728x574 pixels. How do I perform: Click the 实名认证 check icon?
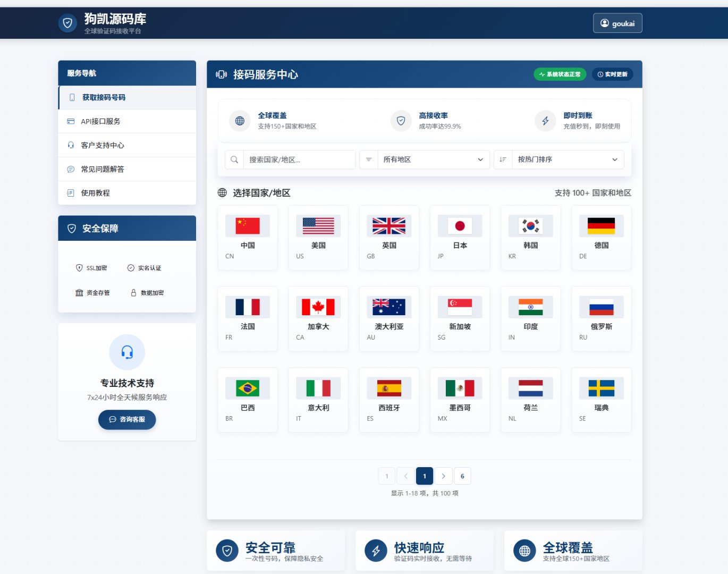(131, 268)
